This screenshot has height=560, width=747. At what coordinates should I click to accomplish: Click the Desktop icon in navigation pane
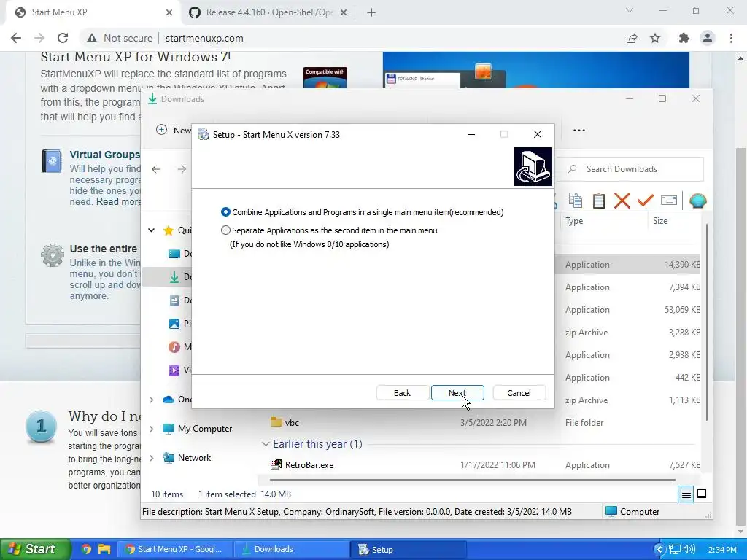(x=174, y=254)
